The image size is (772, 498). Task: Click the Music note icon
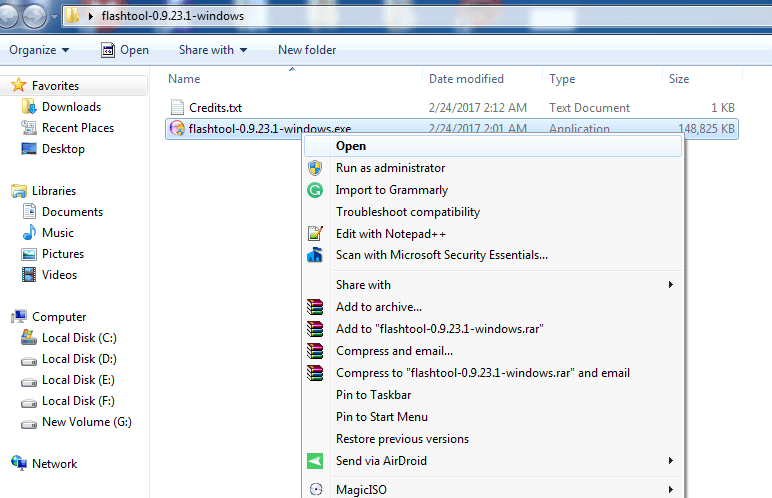[29, 232]
